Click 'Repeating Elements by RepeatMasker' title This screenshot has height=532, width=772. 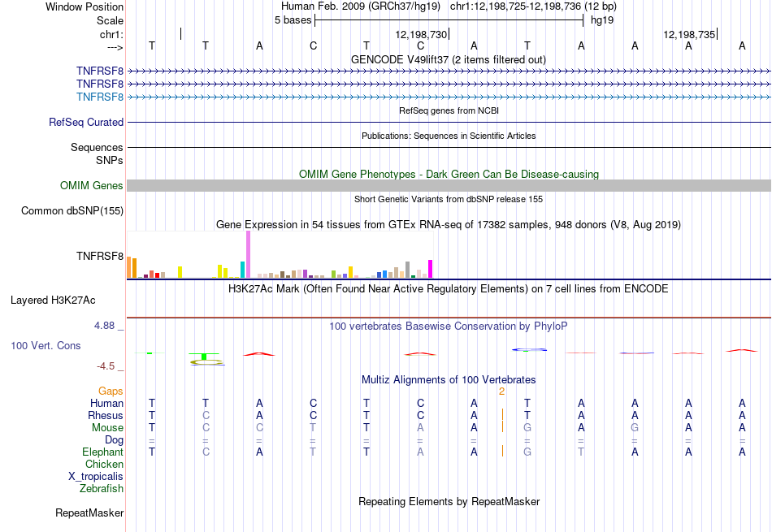point(449,501)
